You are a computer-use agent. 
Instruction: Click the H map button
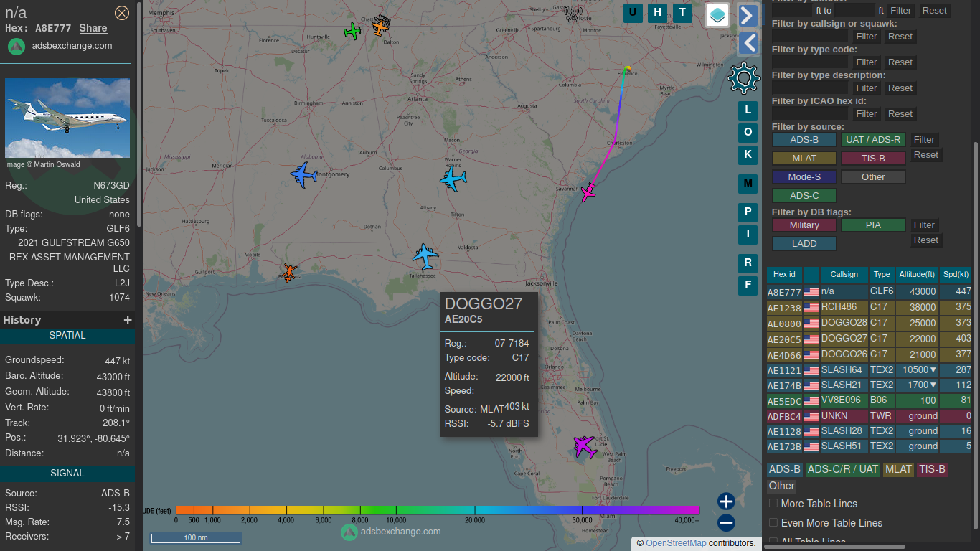click(657, 12)
